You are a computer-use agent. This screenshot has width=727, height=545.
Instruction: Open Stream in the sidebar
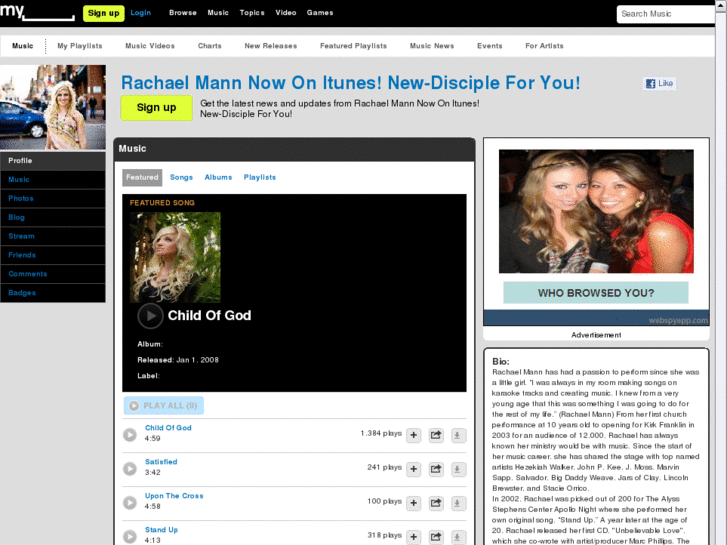53,237
